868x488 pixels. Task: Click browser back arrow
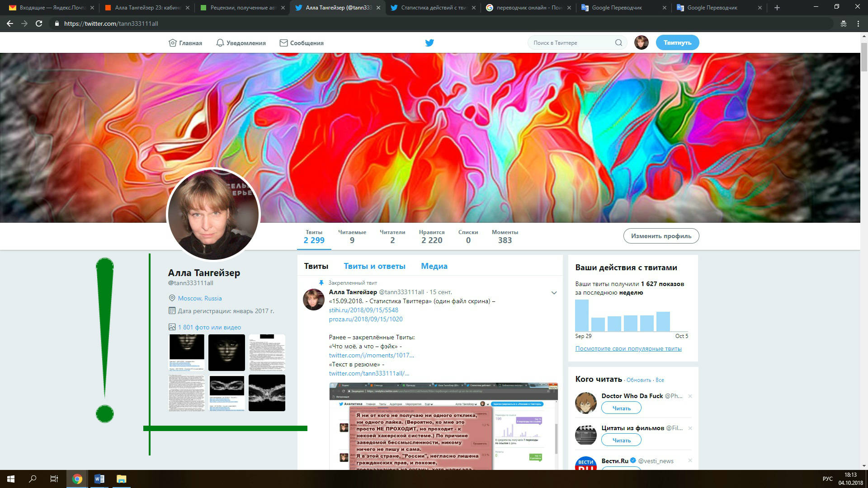(x=10, y=23)
